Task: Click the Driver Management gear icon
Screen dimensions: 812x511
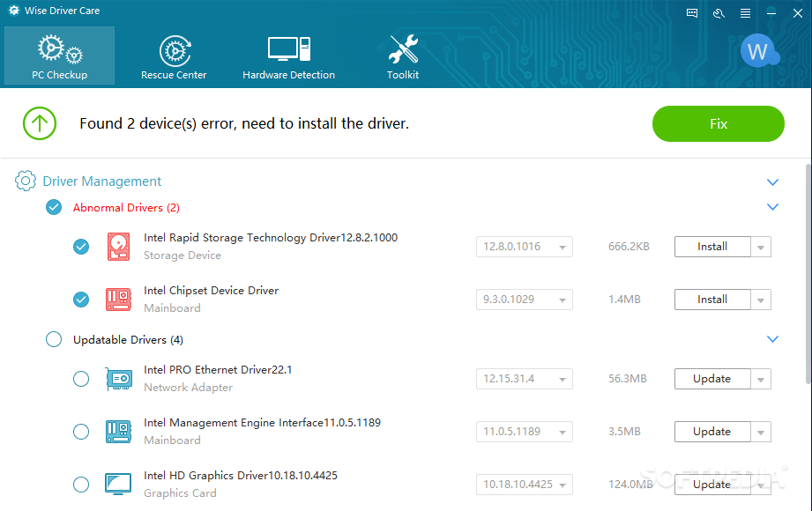Action: coord(26,181)
